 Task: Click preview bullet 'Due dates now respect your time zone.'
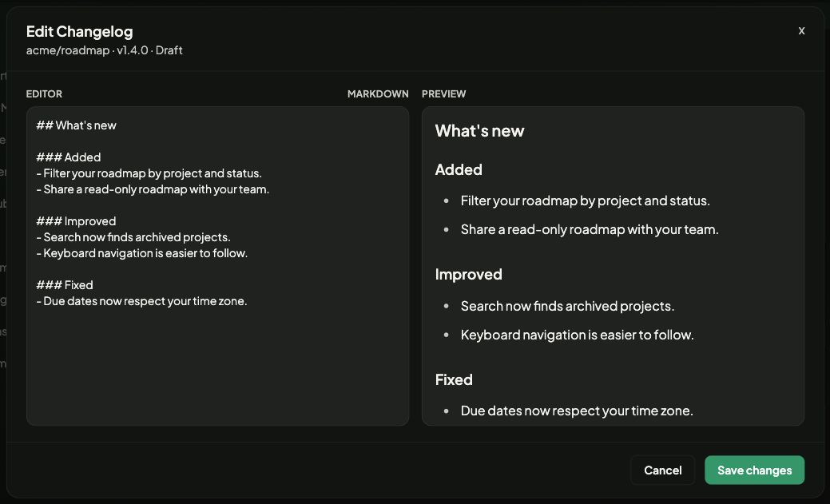point(577,411)
